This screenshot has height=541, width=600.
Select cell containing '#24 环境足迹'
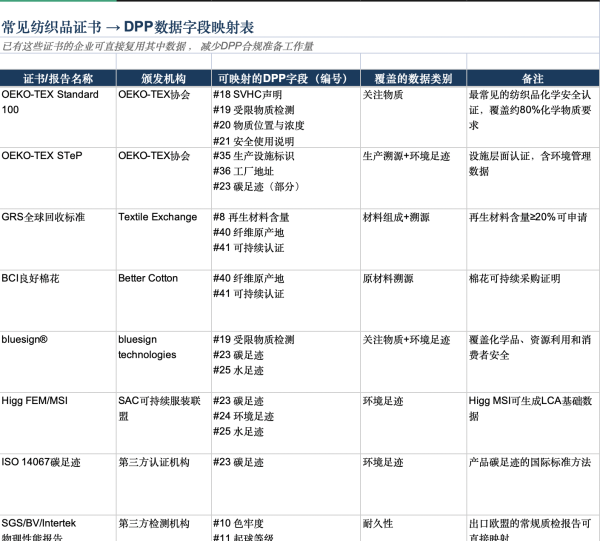(x=286, y=423)
